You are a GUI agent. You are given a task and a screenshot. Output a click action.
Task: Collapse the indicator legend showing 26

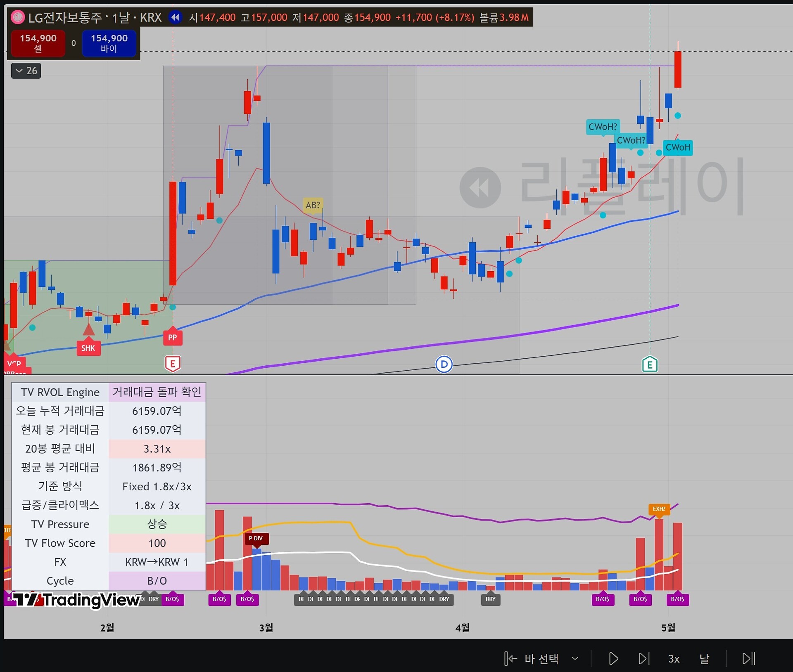click(x=26, y=71)
